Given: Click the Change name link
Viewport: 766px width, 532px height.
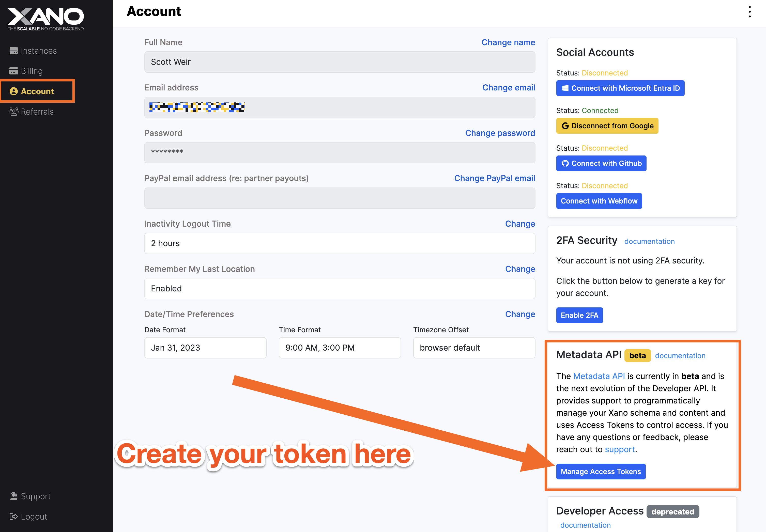Looking at the screenshot, I should point(508,42).
